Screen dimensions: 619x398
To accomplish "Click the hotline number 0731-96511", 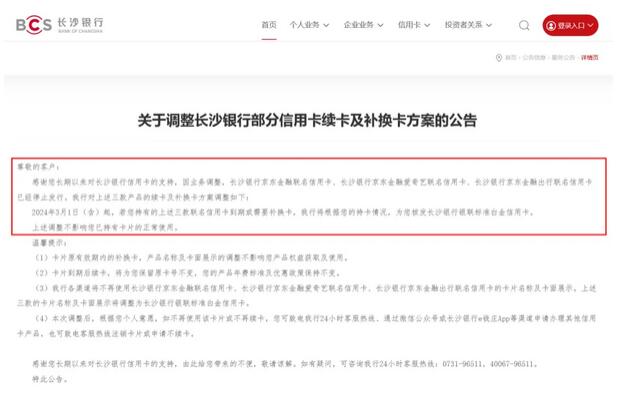I will (461, 364).
